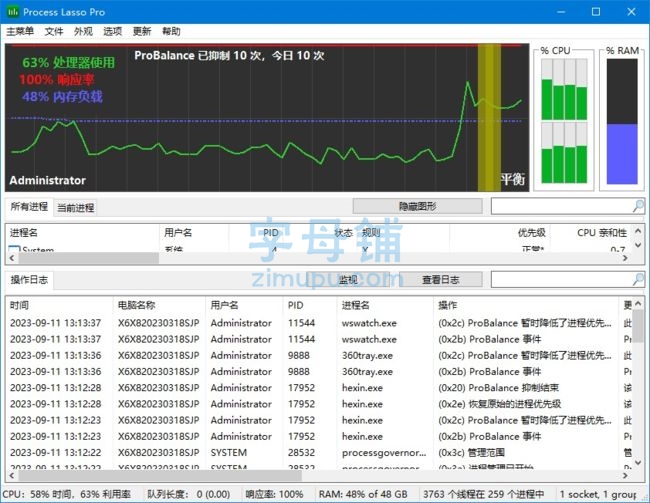
Task: Click process list scrollbar up arrow
Action: [638, 230]
